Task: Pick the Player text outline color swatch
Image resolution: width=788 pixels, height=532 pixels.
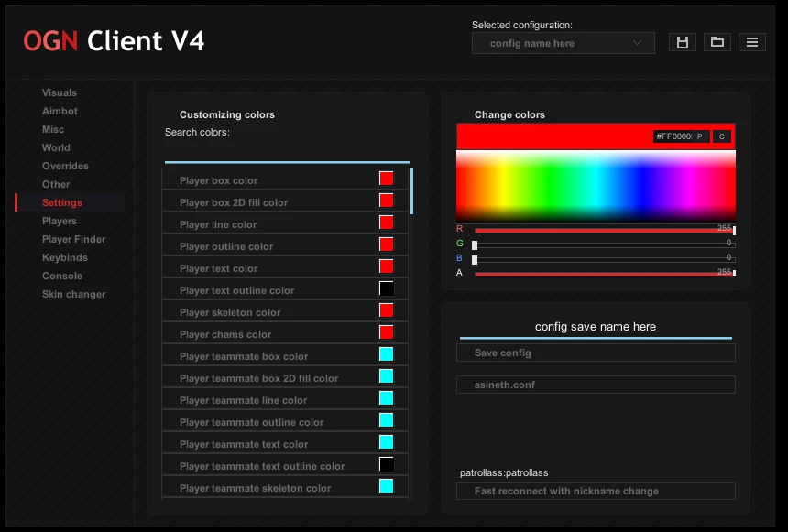Action: click(x=386, y=288)
